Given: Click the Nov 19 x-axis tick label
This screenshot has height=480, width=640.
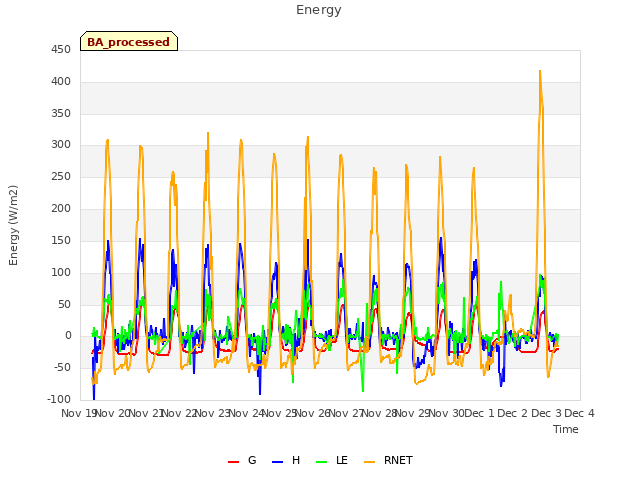Looking at the screenshot, I should (78, 413).
